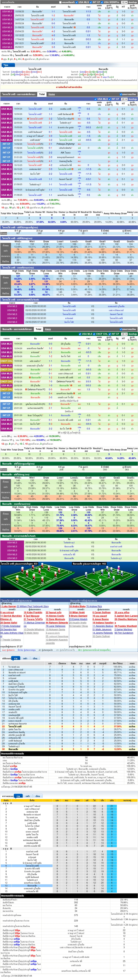Toggle the INT CF checkbox in top head-to-head filter

(x=92, y=2)
